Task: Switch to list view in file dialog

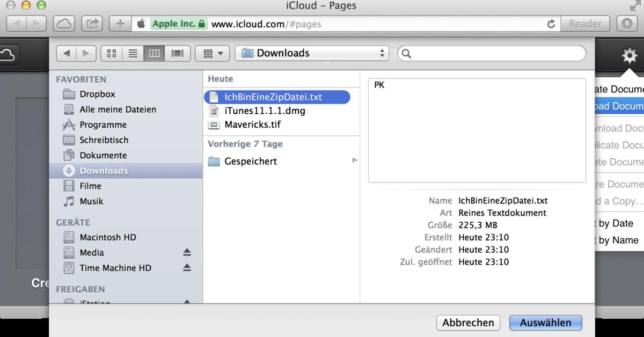Action: [x=133, y=53]
